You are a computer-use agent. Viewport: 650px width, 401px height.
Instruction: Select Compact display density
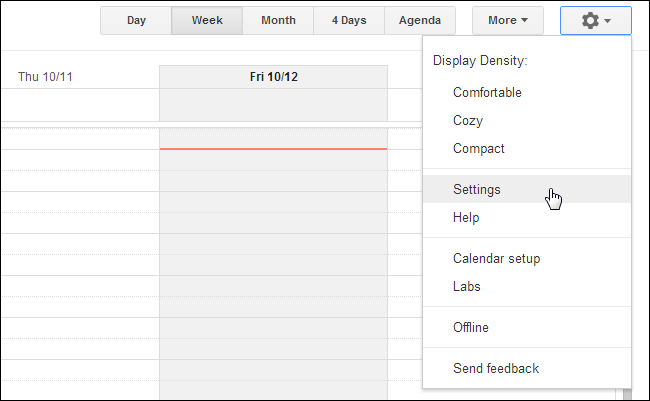click(x=479, y=149)
